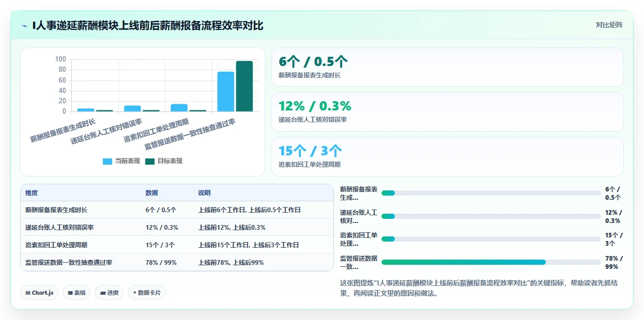Click table cell 78% / 99%
This screenshot has height=320, width=644.
tap(161, 263)
